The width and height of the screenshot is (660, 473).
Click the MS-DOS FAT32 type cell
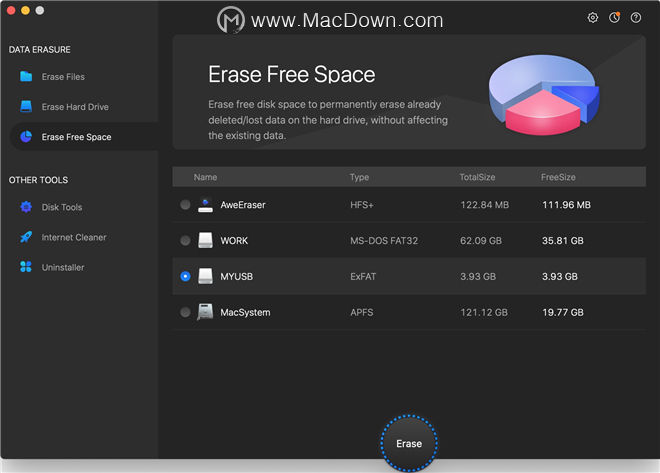point(384,241)
